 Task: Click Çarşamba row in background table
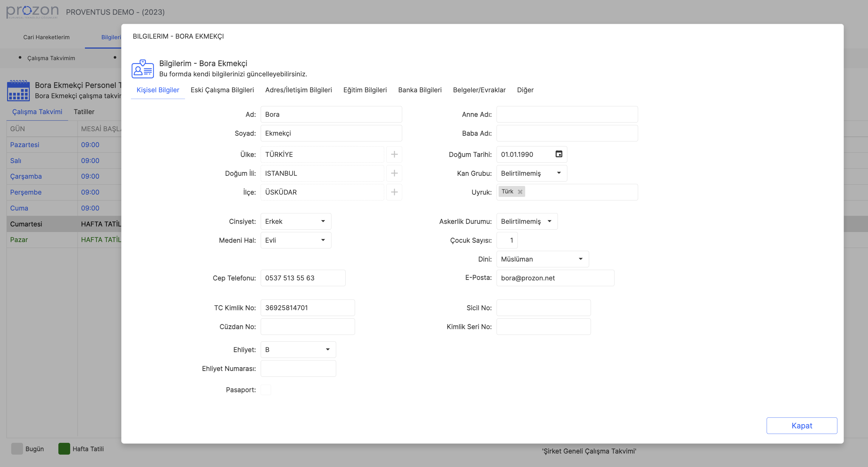click(64, 176)
